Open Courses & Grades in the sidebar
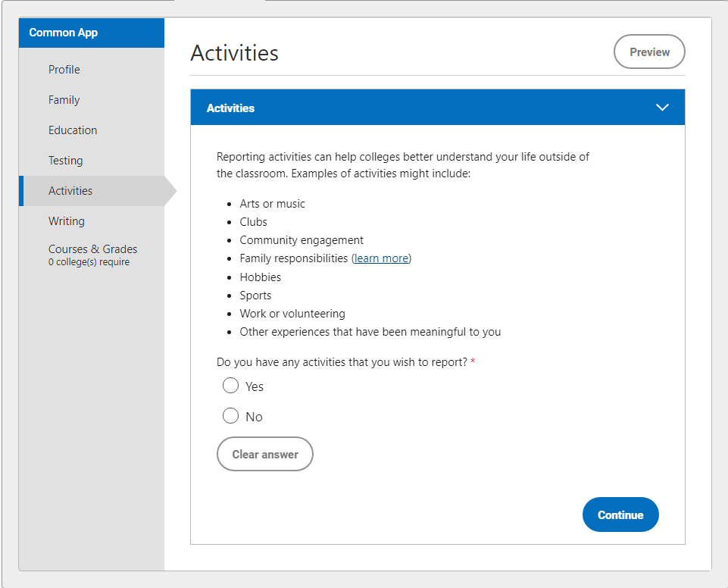Screen dimensions: 728x588 (93, 249)
